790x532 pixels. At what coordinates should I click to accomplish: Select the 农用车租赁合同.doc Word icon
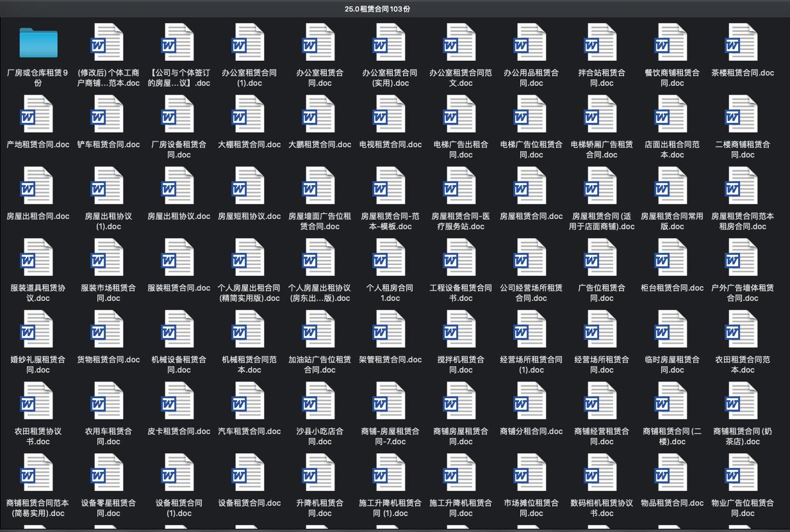[x=108, y=401]
